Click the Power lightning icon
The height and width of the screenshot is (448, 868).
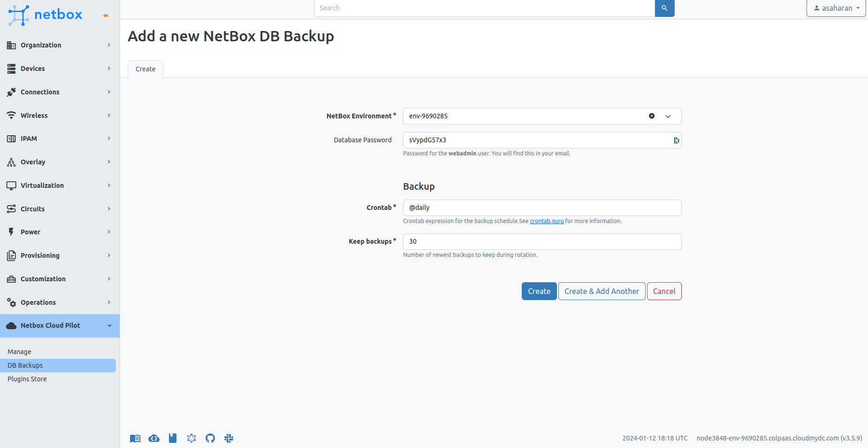[11, 232]
